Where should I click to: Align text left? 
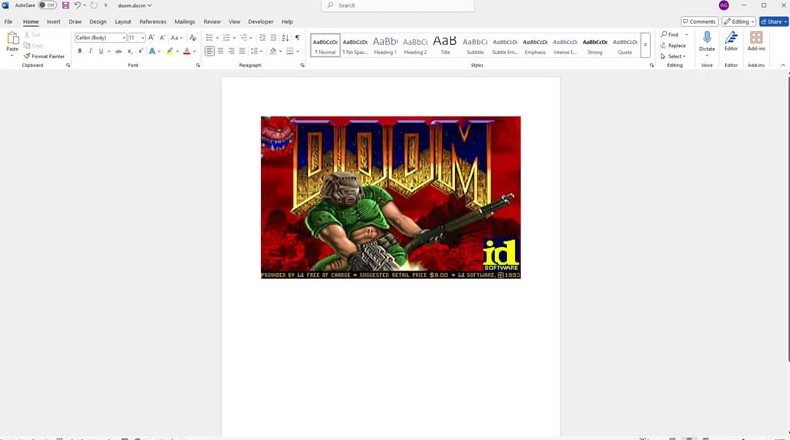210,51
